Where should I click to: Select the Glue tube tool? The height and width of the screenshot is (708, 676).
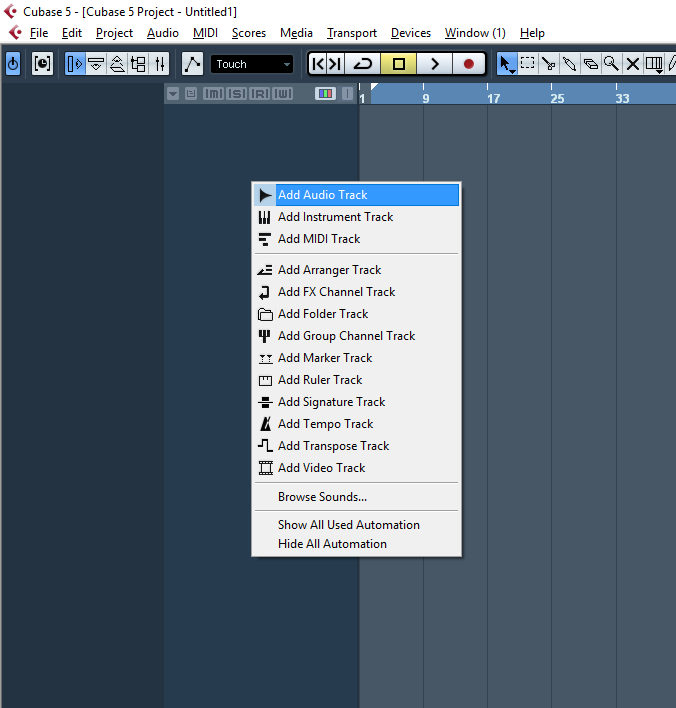(569, 64)
